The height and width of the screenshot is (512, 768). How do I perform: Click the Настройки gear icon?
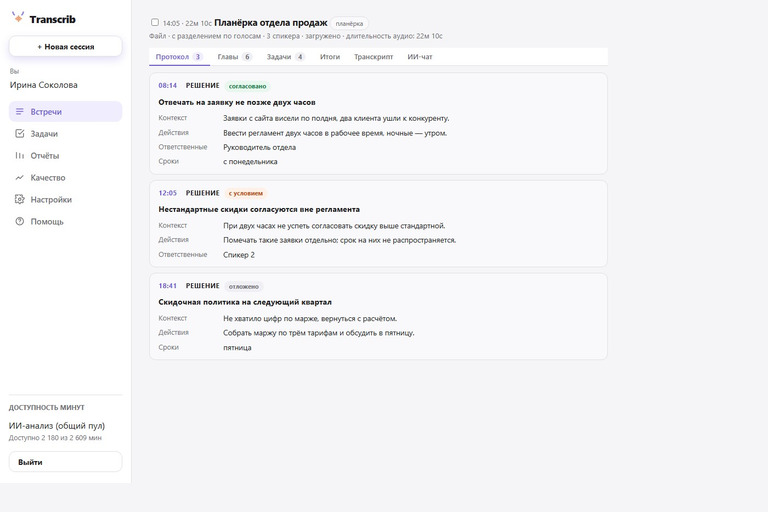(20, 199)
